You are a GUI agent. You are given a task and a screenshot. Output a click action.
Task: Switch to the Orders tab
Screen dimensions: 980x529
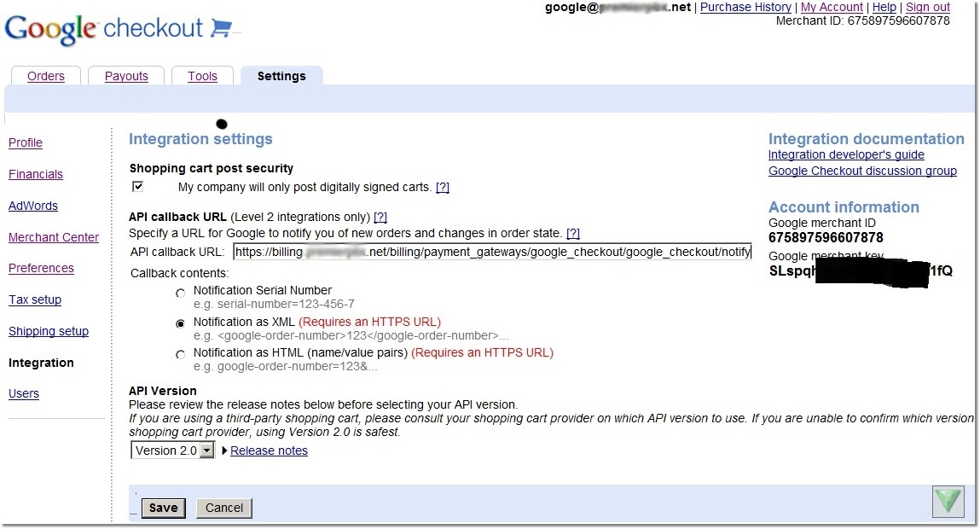coord(46,76)
